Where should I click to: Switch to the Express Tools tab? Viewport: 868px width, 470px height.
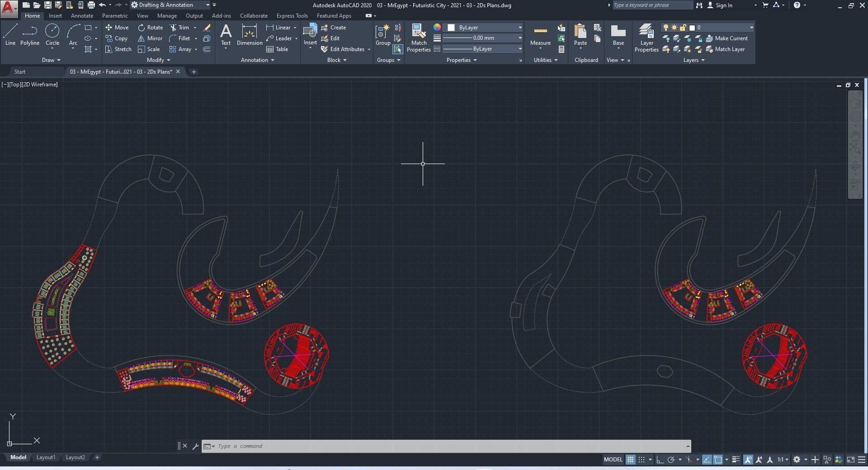click(x=292, y=16)
